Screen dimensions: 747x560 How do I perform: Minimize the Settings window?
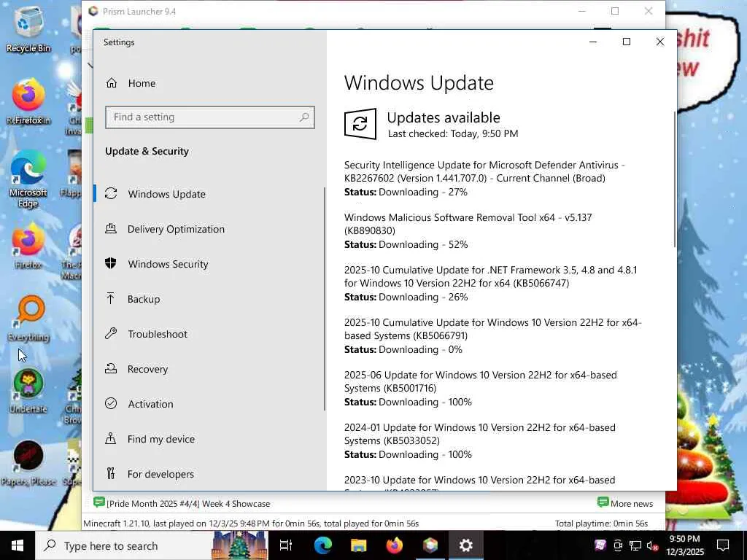point(593,42)
